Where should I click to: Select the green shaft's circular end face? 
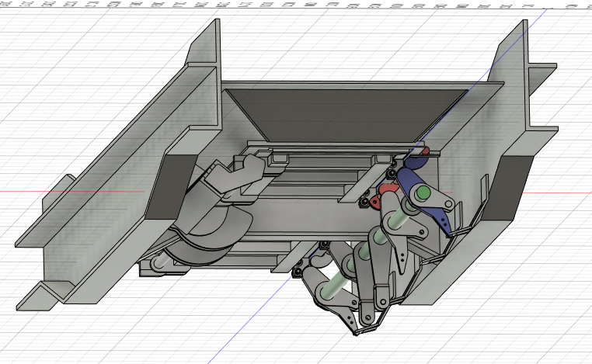tap(423, 192)
